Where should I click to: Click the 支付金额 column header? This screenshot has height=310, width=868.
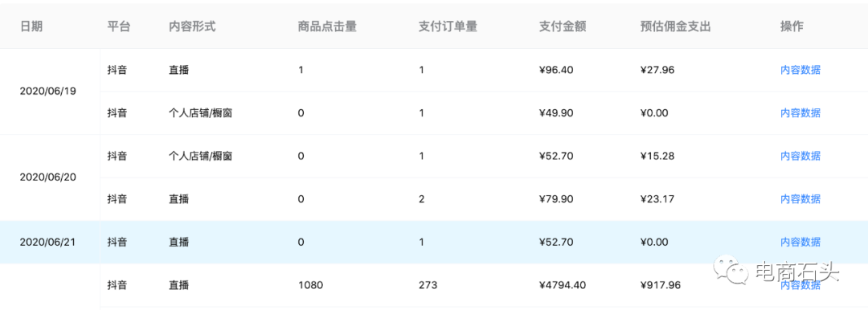[x=563, y=27]
